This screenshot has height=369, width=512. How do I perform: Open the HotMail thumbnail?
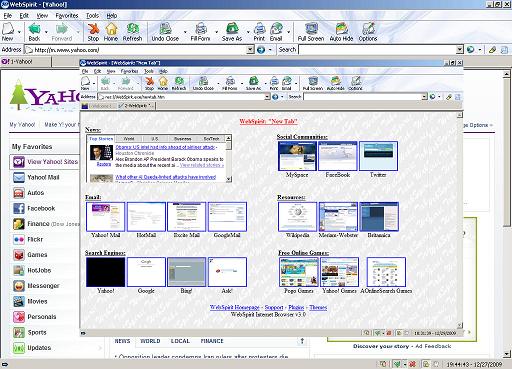click(146, 217)
